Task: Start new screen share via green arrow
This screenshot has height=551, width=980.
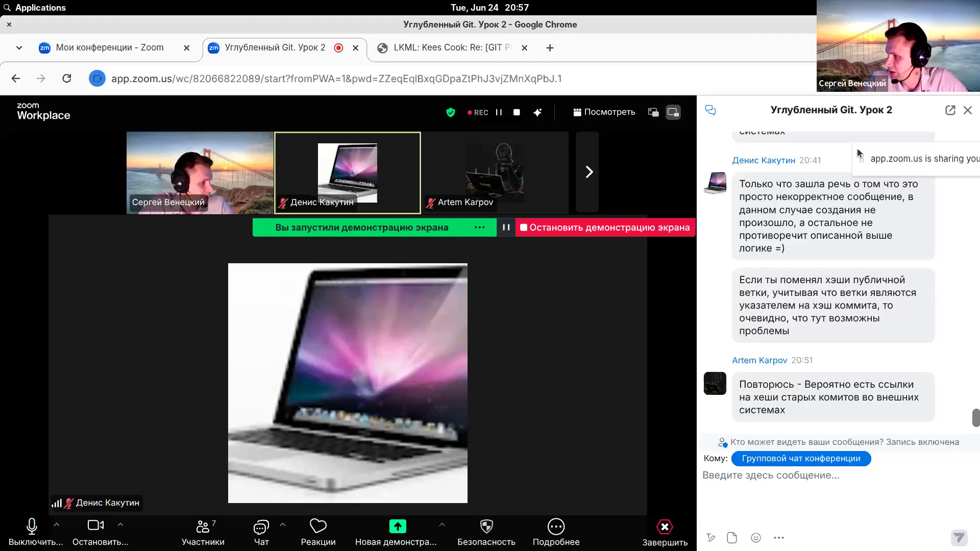Action: point(398,527)
